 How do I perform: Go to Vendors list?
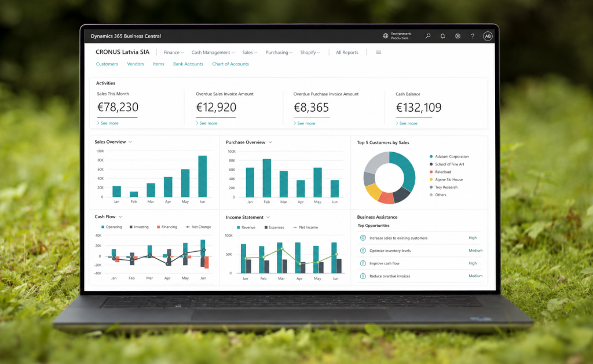[x=136, y=64]
